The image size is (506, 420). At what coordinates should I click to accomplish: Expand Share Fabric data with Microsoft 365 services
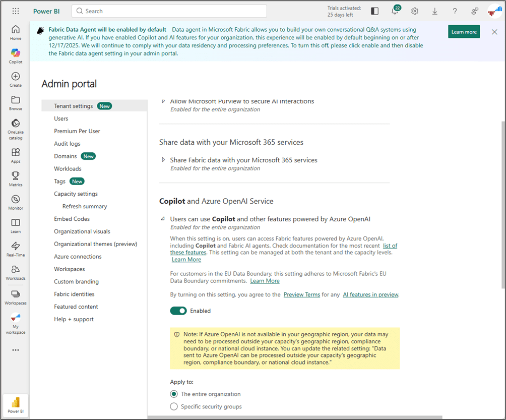click(163, 160)
